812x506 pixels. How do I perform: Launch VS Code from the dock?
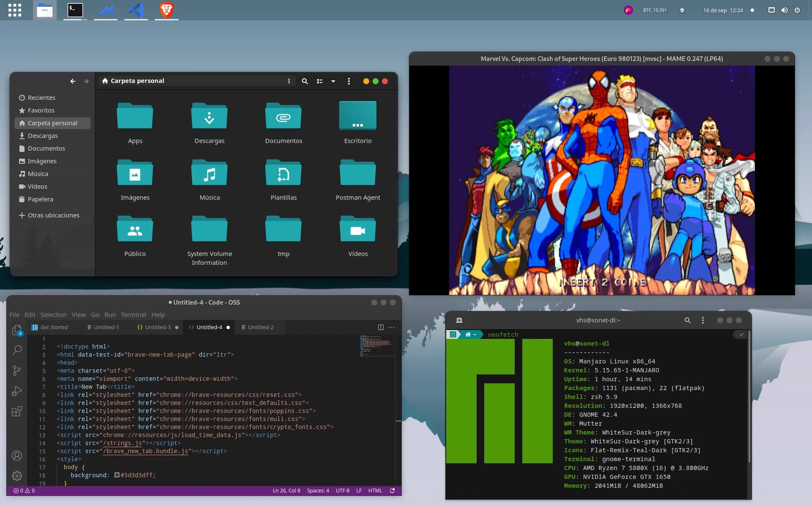(136, 10)
